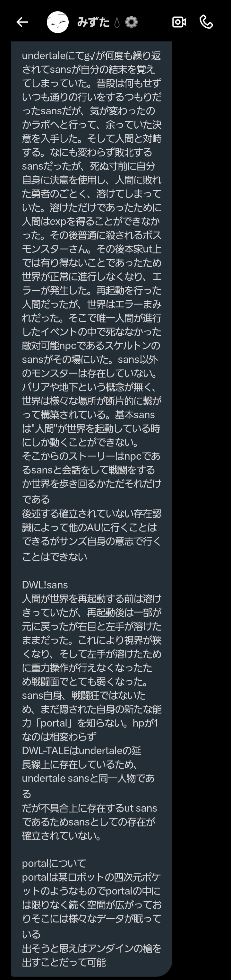Click the line そこからのストーリーはnpcであ
231x980 pixels.
[x=91, y=456]
